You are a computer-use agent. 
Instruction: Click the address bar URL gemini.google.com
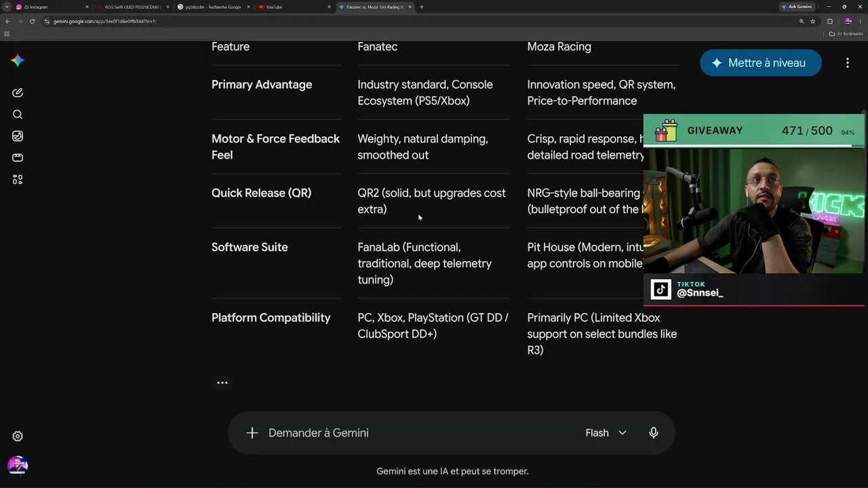105,21
